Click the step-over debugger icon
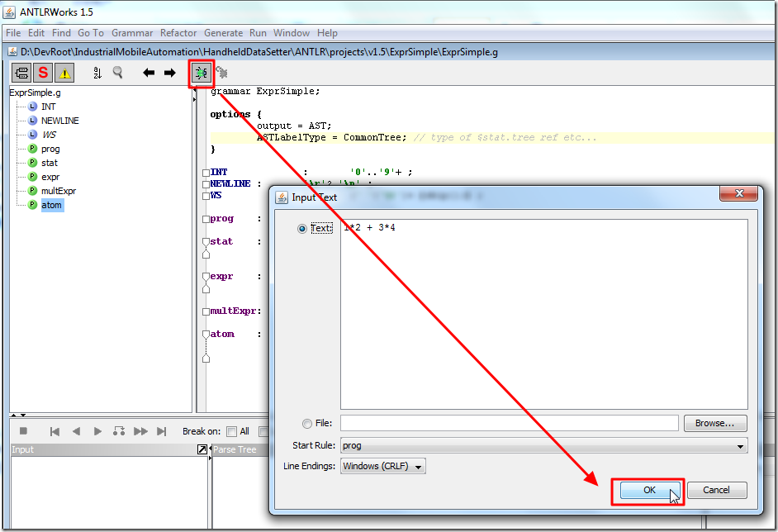This screenshot has width=778, height=532. (x=119, y=431)
